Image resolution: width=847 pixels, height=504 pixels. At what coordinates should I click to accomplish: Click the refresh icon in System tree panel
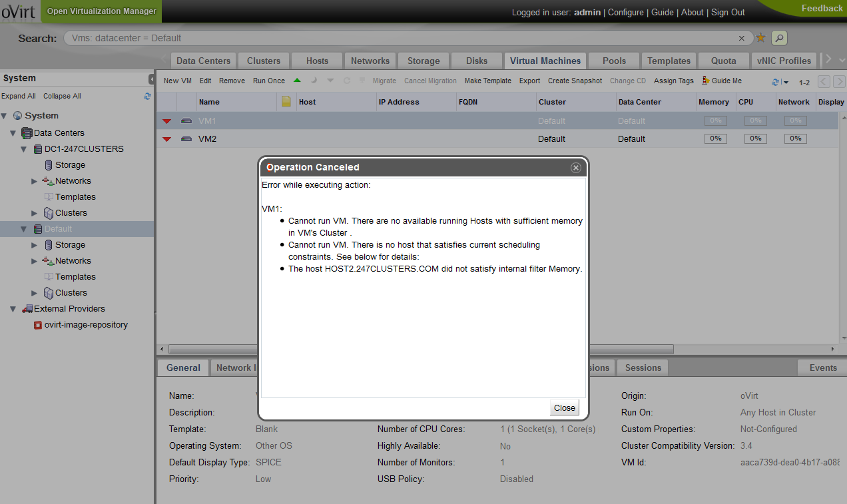pos(147,96)
